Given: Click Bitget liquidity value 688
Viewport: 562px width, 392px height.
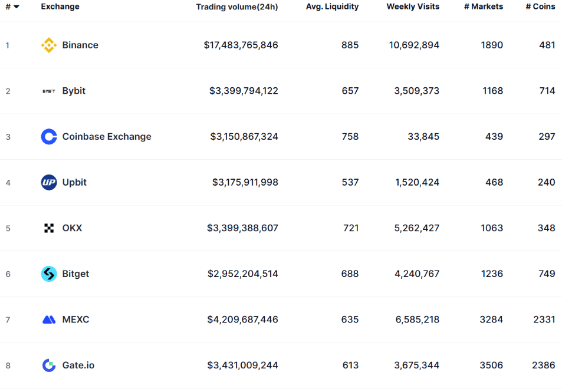Looking at the screenshot, I should click(350, 274).
